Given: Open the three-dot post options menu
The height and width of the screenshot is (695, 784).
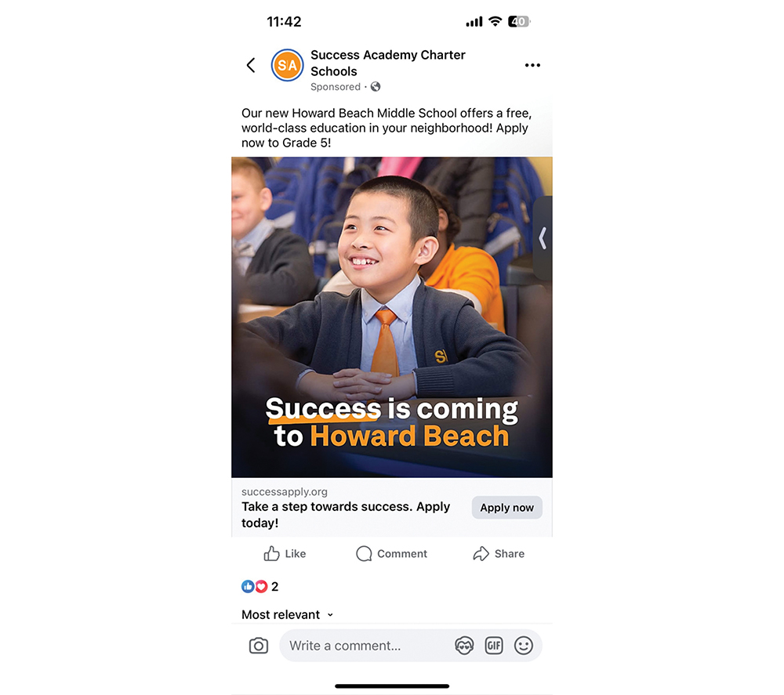Looking at the screenshot, I should (x=532, y=65).
